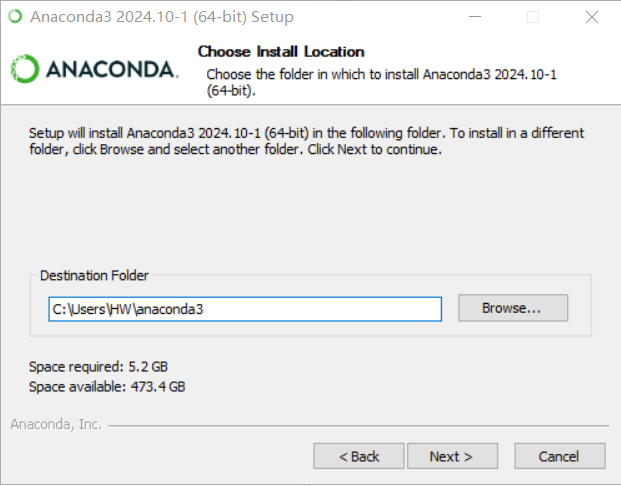
Task: Minimize the Anaconda3 Setup window
Action: point(485,17)
